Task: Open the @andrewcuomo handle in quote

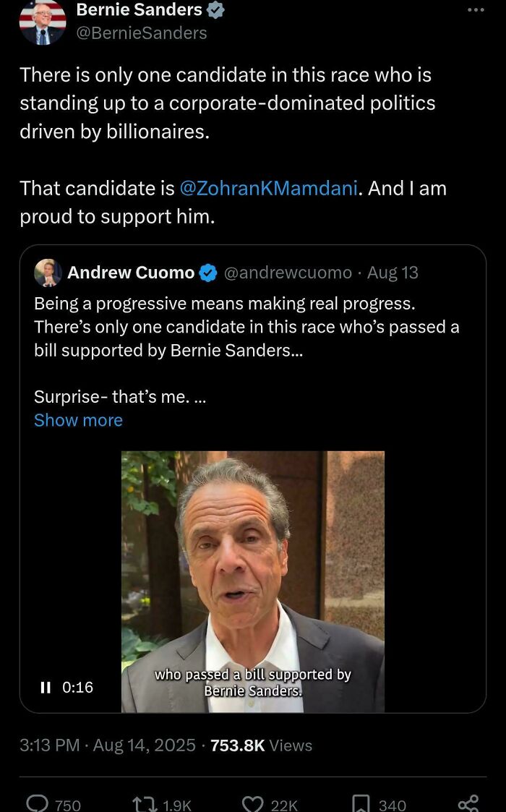Action: [288, 273]
